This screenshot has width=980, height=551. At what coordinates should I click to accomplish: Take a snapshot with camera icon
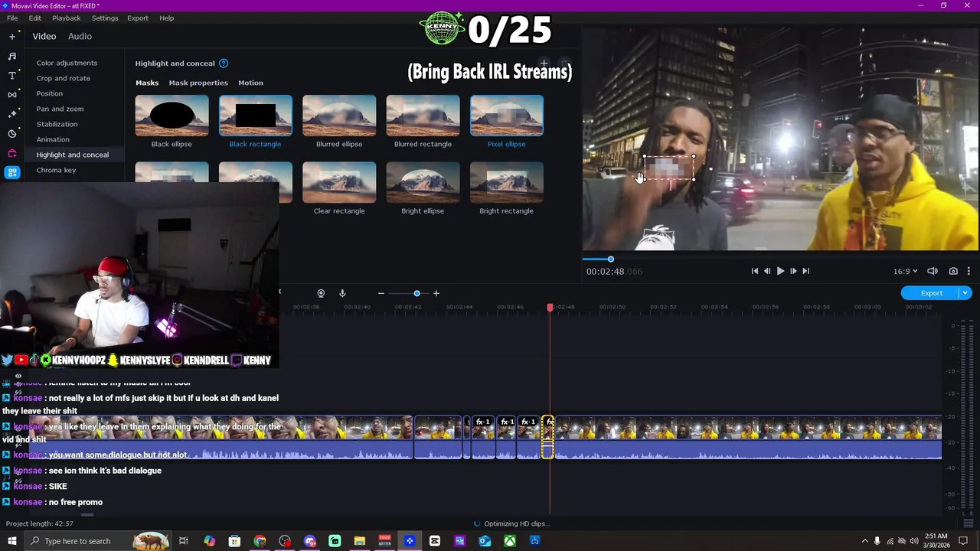point(953,271)
